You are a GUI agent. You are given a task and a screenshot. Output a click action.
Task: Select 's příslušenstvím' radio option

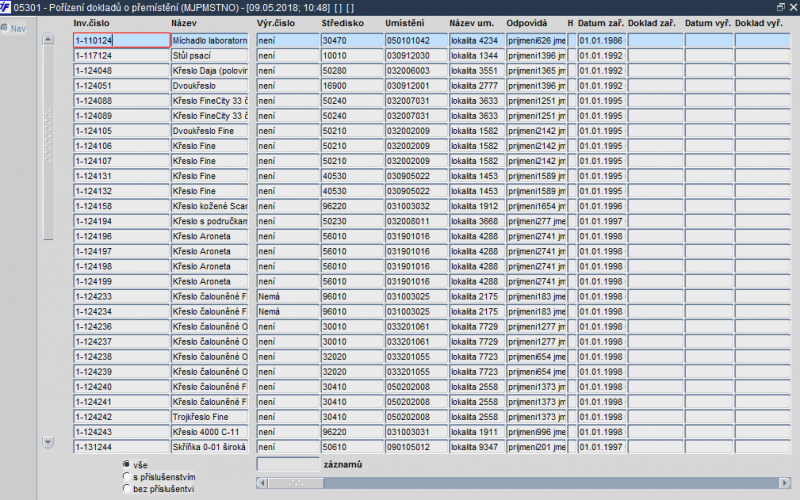click(127, 476)
